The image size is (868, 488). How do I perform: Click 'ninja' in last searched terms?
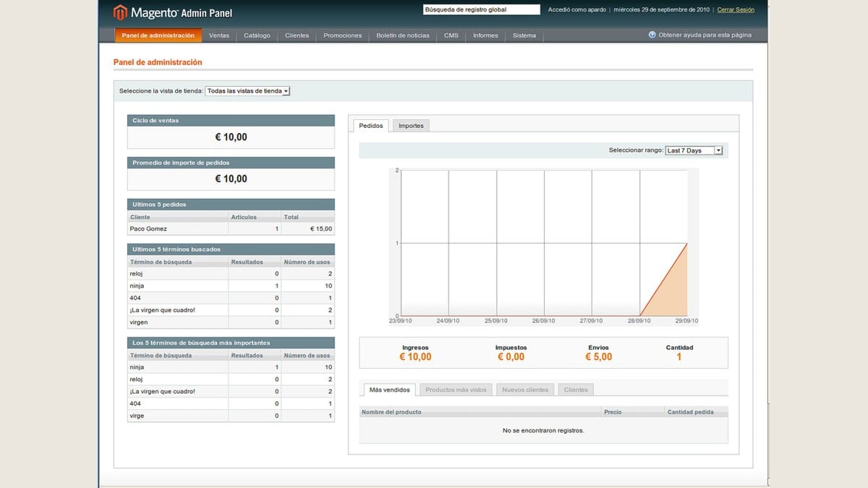[137, 286]
